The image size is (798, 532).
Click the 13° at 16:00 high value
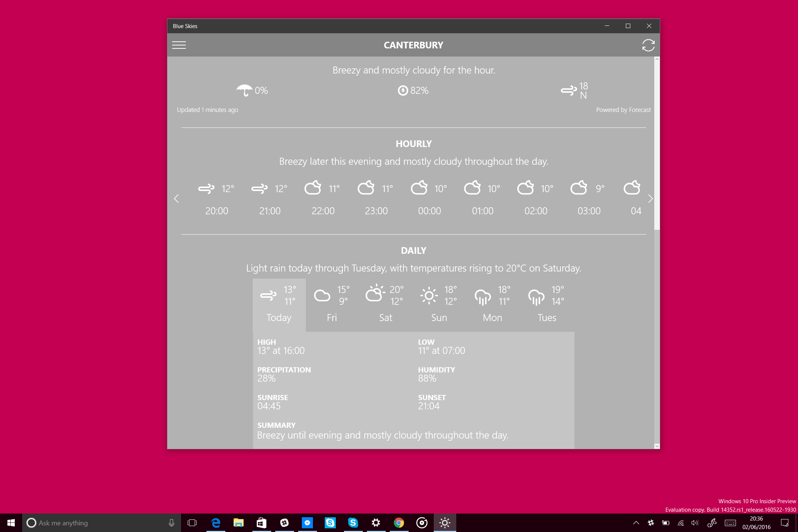pos(281,351)
